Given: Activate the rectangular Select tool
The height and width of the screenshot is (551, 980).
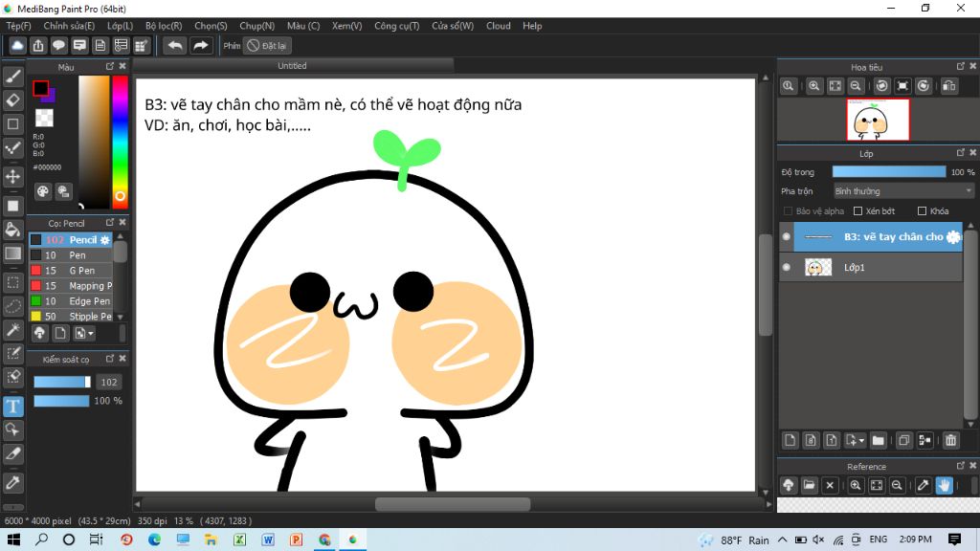Looking at the screenshot, I should point(13,282).
